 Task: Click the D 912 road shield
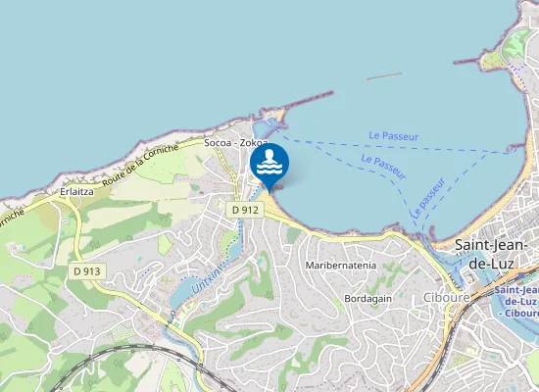245,210
